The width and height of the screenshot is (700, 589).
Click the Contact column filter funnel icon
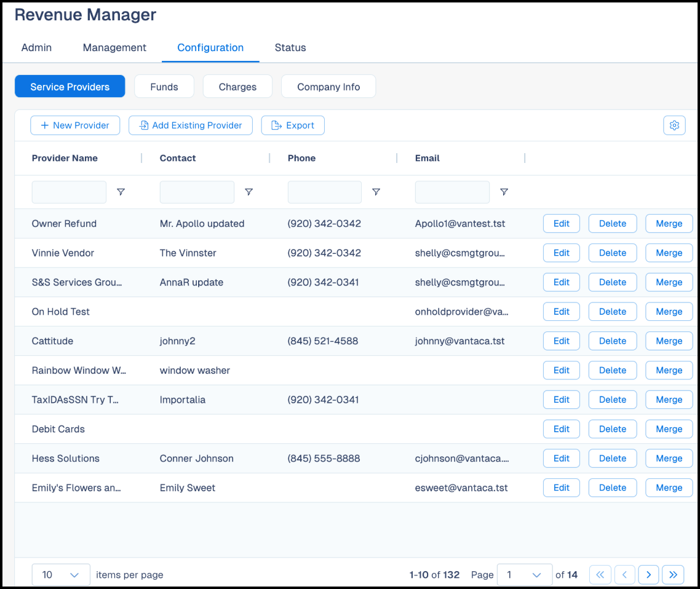[x=249, y=192]
